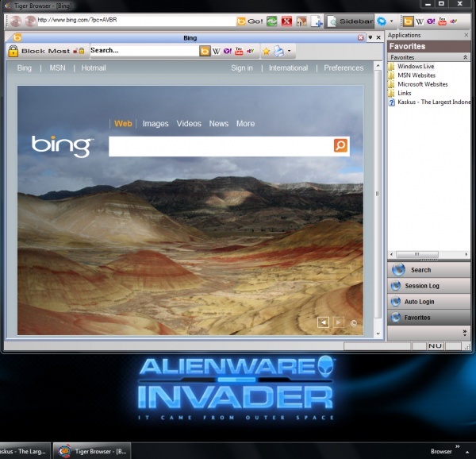Close the Applications sidebar panel
This screenshot has width=476, height=459.
tap(466, 35)
